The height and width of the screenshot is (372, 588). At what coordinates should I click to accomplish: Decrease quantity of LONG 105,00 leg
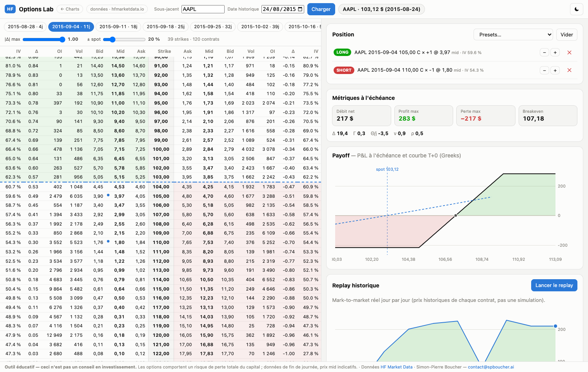pyautogui.click(x=544, y=52)
